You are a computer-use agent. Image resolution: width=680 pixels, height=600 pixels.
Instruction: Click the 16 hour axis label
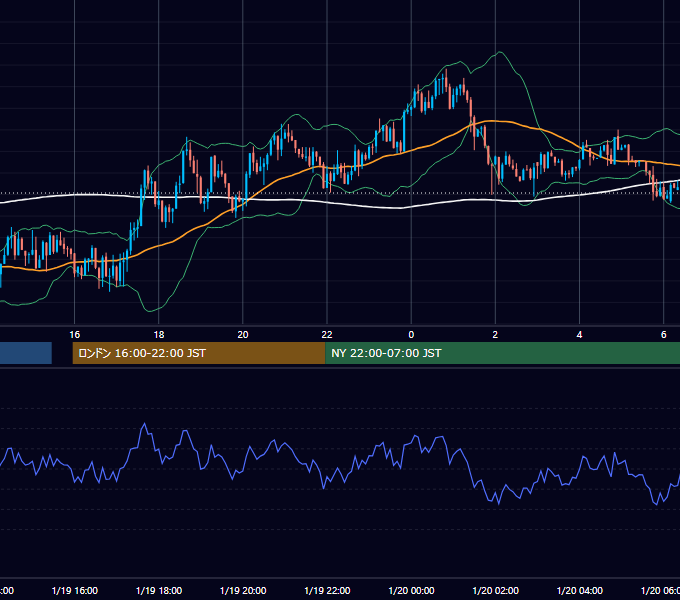pyautogui.click(x=75, y=335)
